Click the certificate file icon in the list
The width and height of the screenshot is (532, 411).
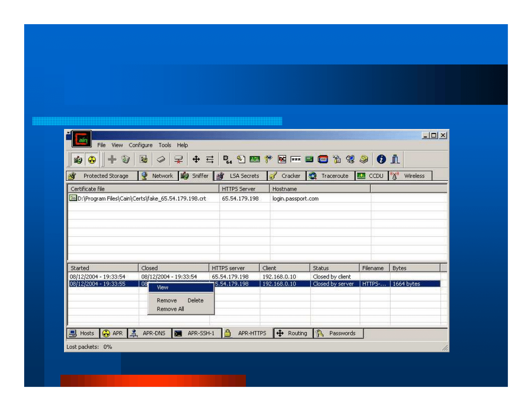click(73, 198)
